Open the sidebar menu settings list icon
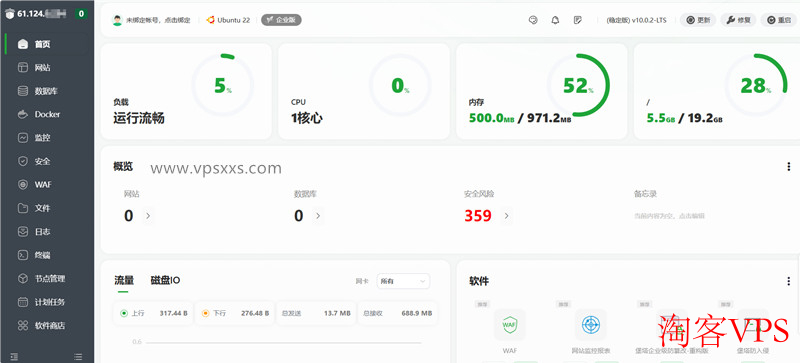Screen dimensions: 800x363 tap(78, 356)
